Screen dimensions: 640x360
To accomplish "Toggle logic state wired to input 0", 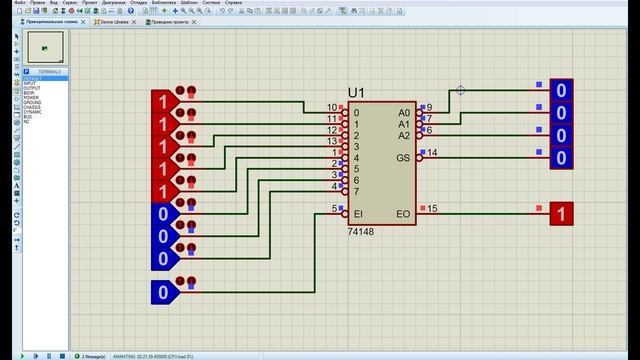I will 165,101.
